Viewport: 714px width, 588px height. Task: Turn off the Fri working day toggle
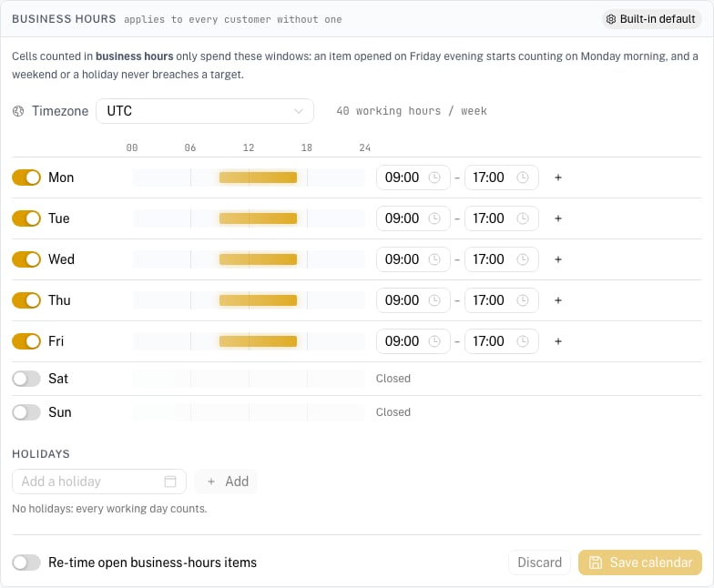pyautogui.click(x=26, y=341)
